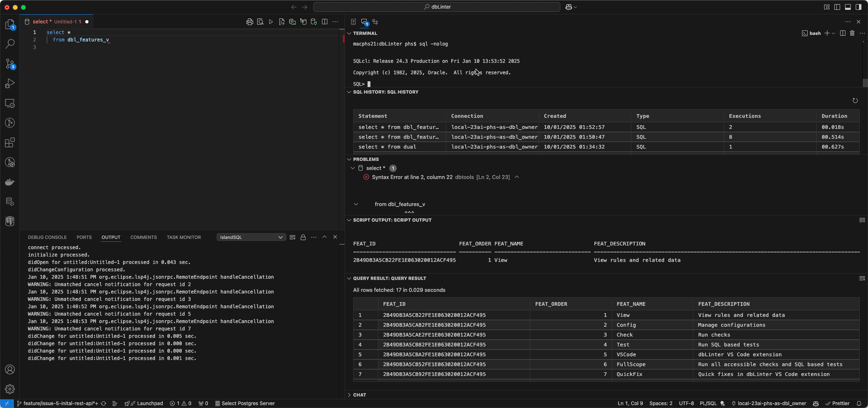Screen dimensions: 868x408
Task: Toggle Query Result view options icon
Action: [x=862, y=279]
